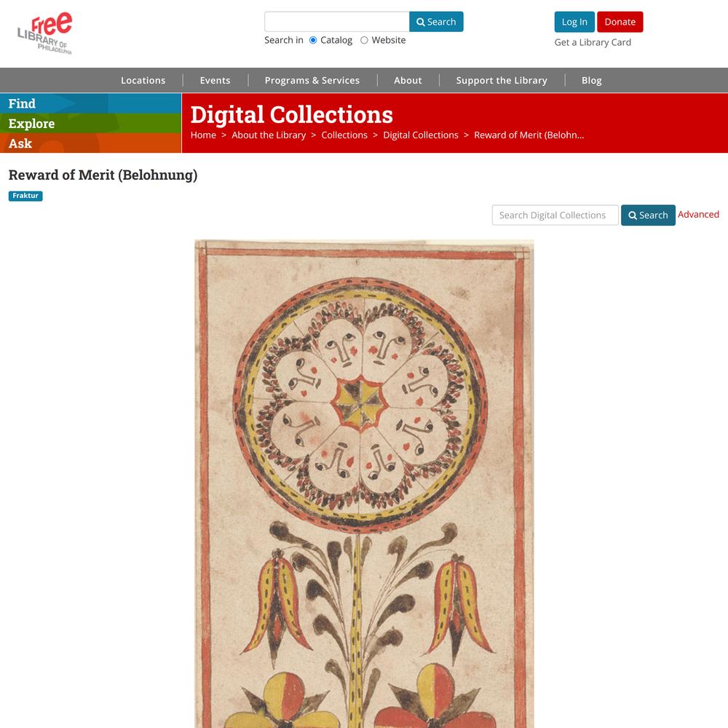Expand the Programs & Services menu

tap(312, 80)
